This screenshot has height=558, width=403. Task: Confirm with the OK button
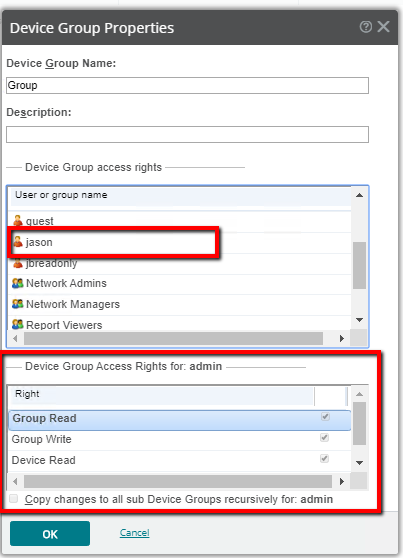coord(50,533)
